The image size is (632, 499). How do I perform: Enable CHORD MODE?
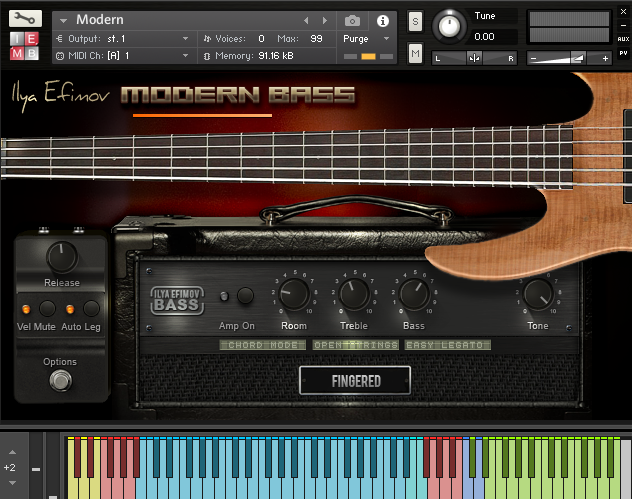[x=263, y=345]
